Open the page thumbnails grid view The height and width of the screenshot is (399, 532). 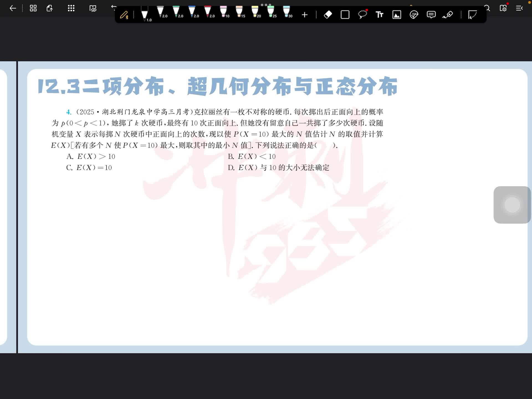[33, 8]
